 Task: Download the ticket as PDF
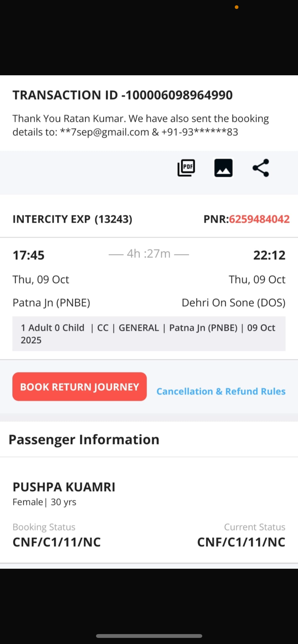point(186,168)
